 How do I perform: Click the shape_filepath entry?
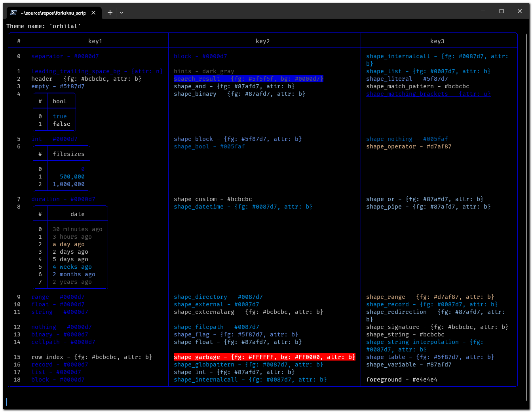(x=217, y=327)
